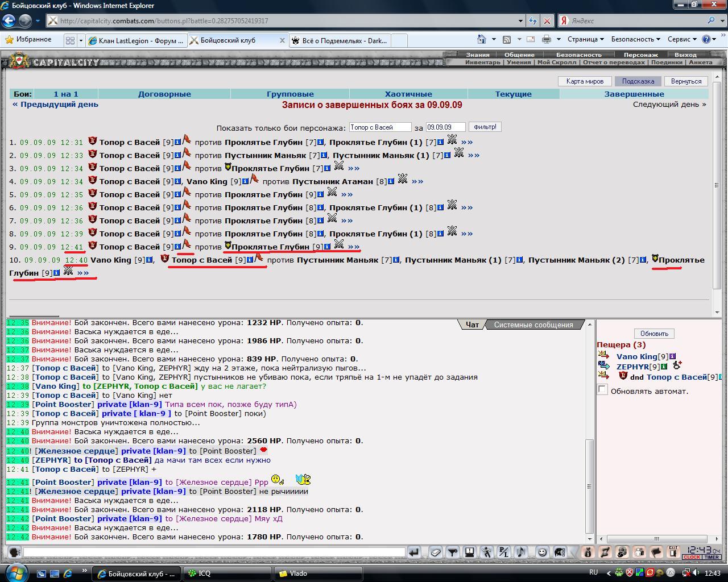The image size is (728, 582).
Task: Refresh the page with the address bar refresh icon
Action: click(x=532, y=20)
